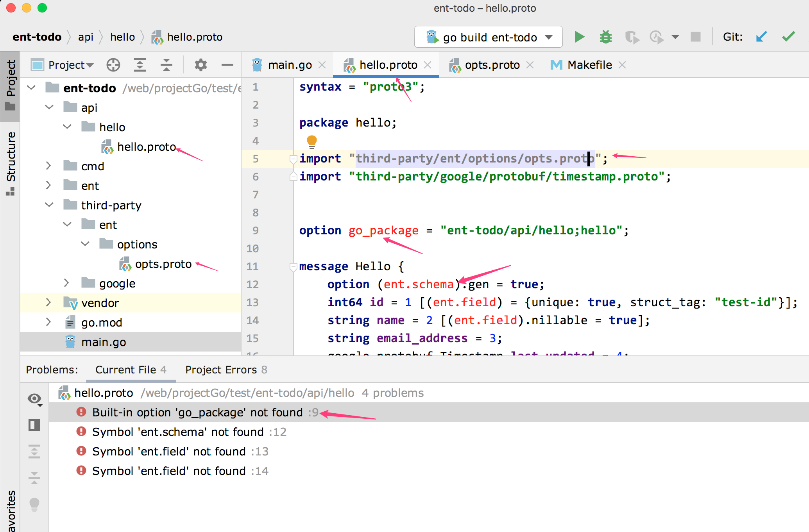The image size is (809, 532).
Task: Collapse all problems in list
Action: tap(34, 477)
